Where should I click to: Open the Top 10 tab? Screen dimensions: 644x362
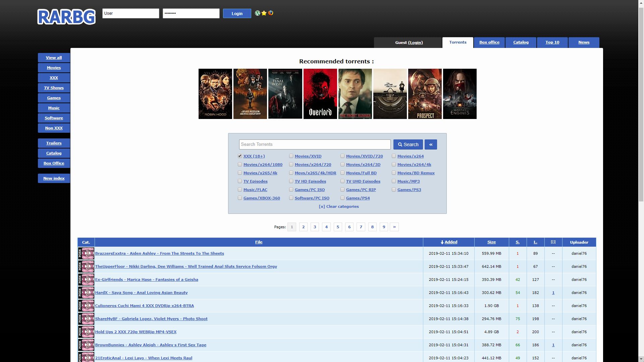(552, 42)
